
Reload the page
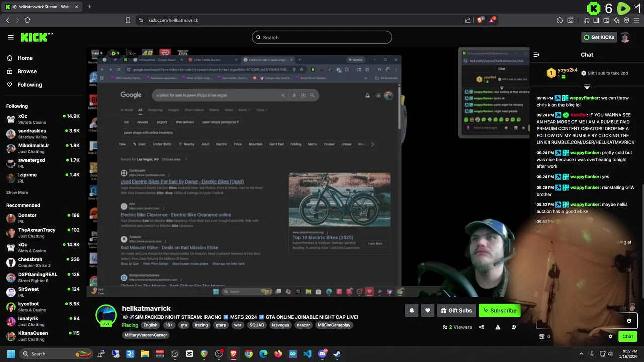click(x=27, y=20)
